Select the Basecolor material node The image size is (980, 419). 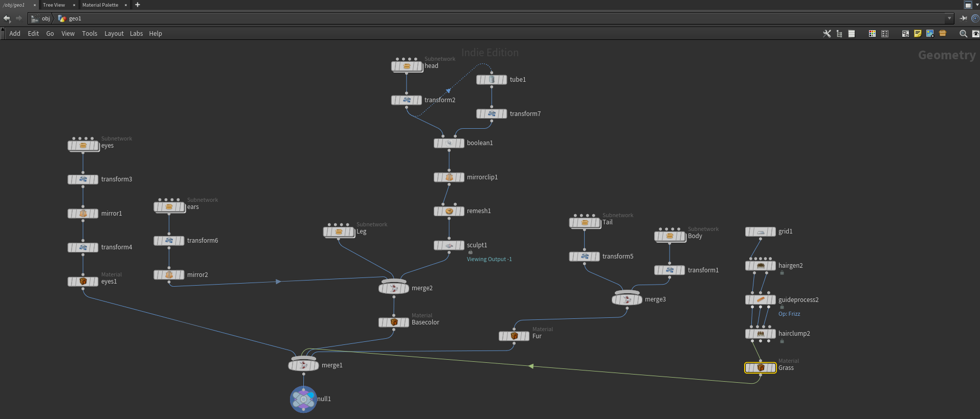pyautogui.click(x=394, y=322)
